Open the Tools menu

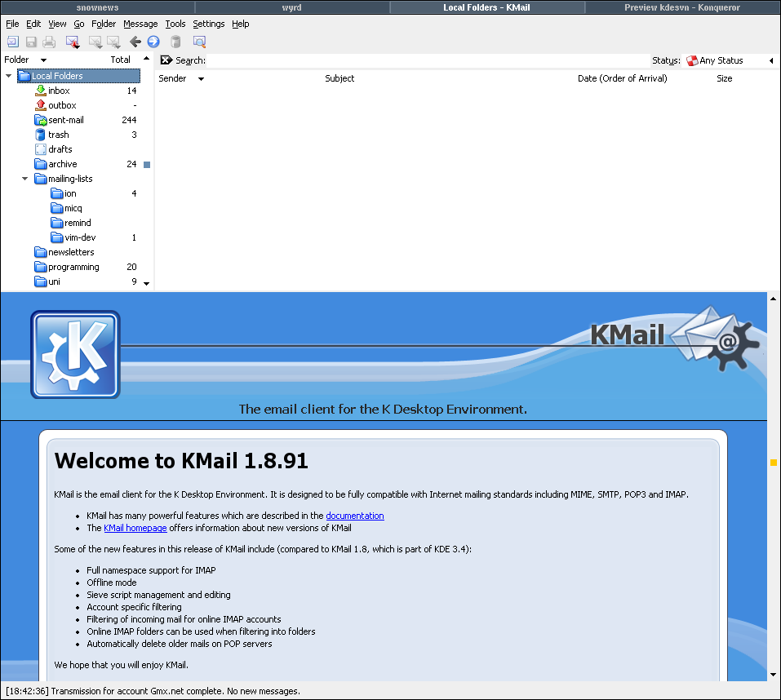pos(175,24)
